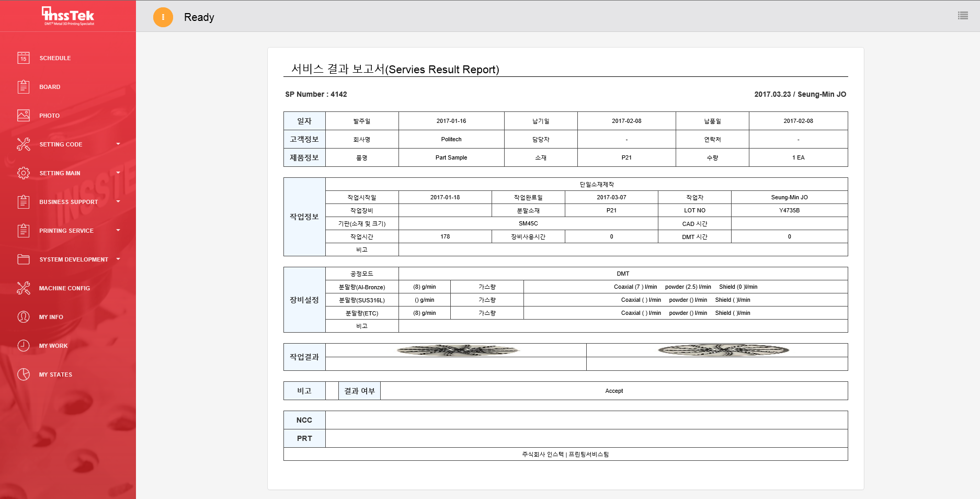Viewport: 980px width, 499px height.
Task: Click the left work result image
Action: (x=457, y=350)
